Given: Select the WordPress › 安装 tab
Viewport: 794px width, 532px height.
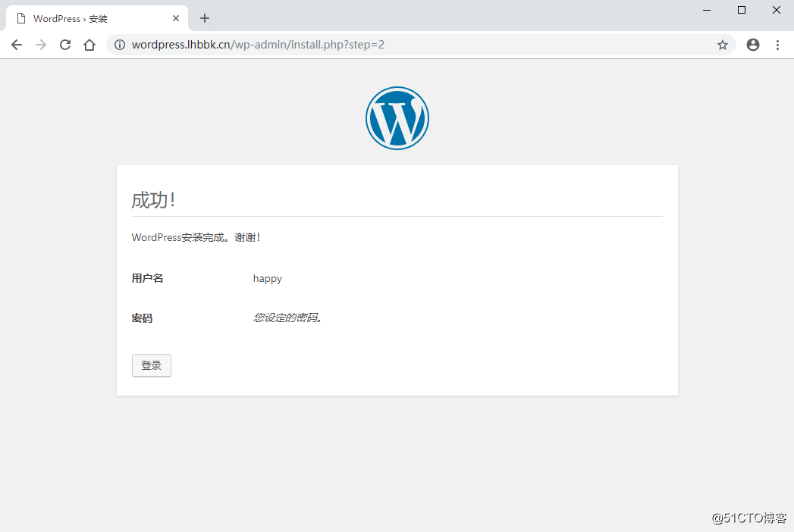Looking at the screenshot, I should pyautogui.click(x=97, y=18).
